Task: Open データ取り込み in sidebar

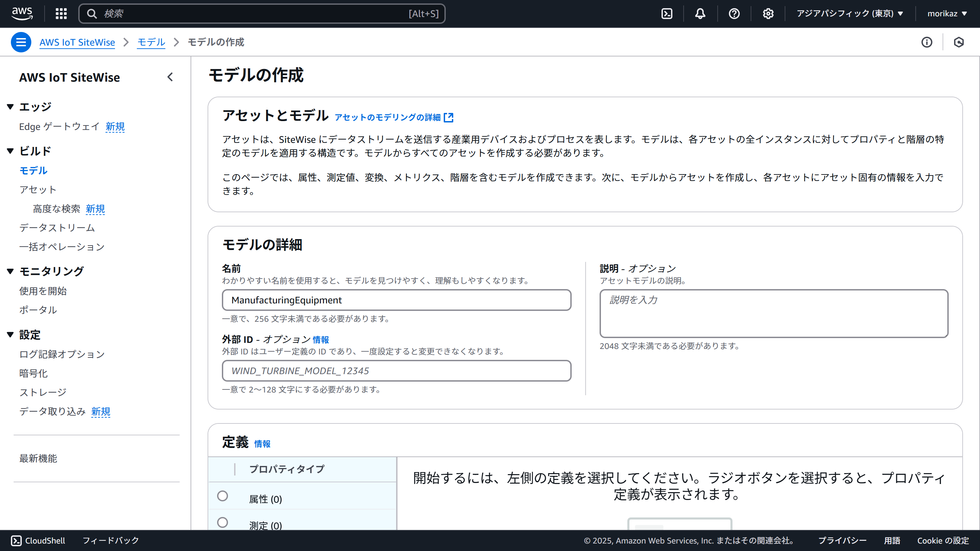Action: (x=52, y=412)
